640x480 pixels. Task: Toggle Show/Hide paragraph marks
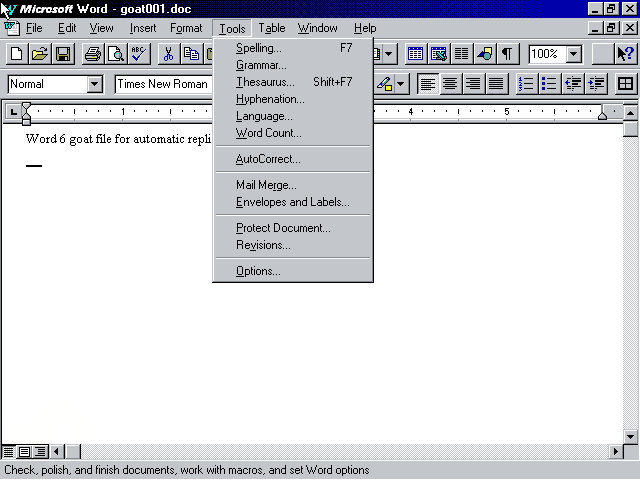(x=508, y=54)
